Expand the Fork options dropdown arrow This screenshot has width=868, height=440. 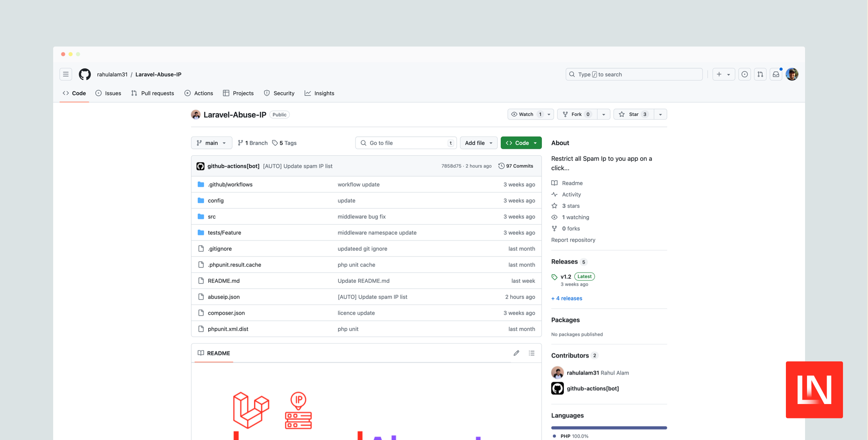[604, 114]
